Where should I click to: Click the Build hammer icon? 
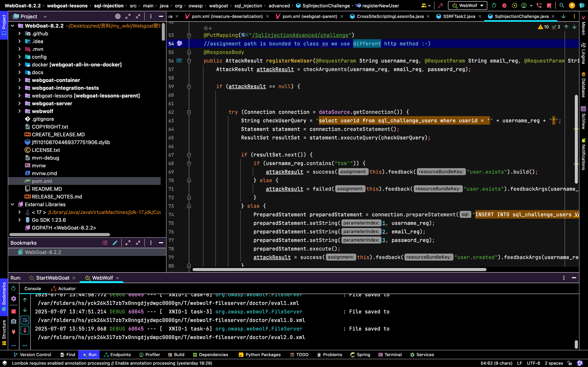click(441, 6)
